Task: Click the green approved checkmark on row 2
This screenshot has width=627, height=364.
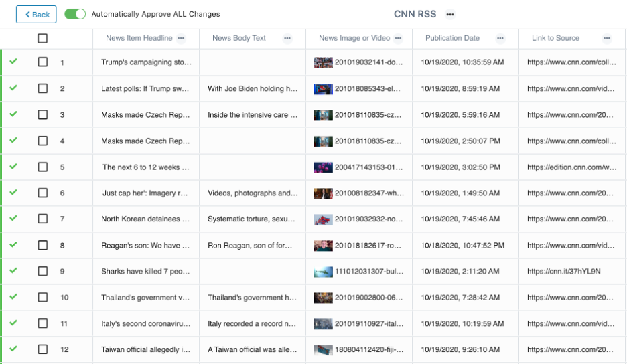Action: pyautogui.click(x=13, y=88)
